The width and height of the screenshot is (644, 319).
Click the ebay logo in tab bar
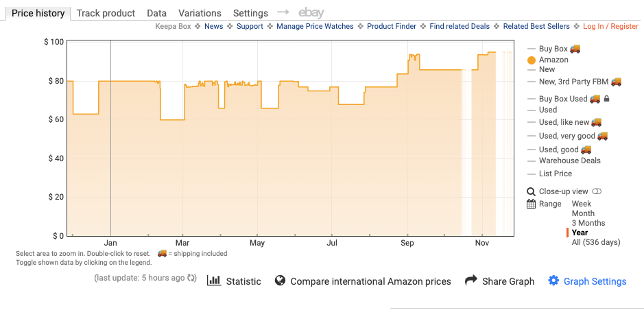(311, 13)
